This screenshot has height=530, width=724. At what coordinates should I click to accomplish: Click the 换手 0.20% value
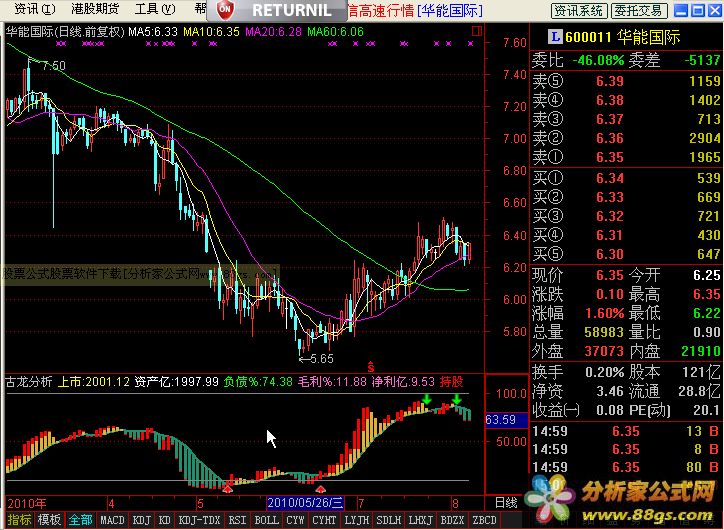point(604,372)
